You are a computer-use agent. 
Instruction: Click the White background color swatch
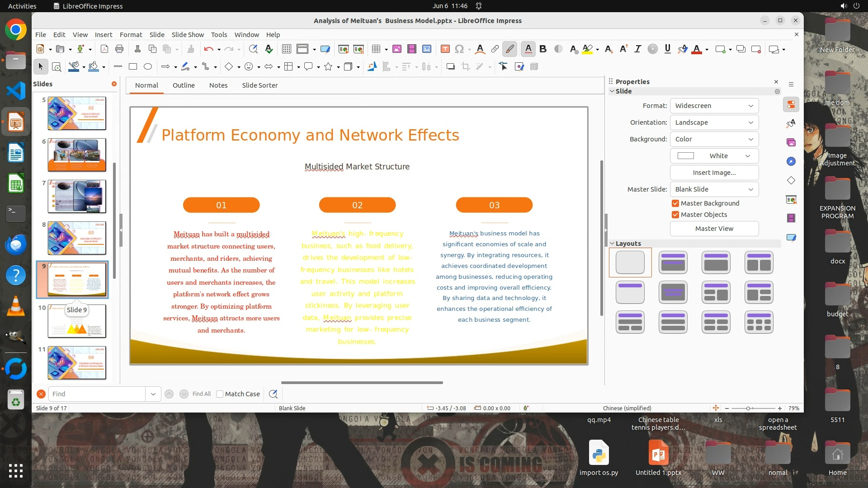[685, 156]
